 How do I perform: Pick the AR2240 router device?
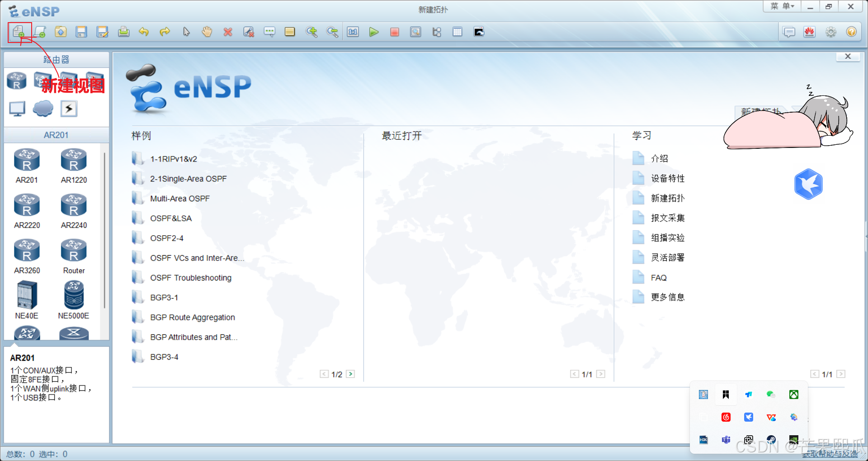(74, 211)
